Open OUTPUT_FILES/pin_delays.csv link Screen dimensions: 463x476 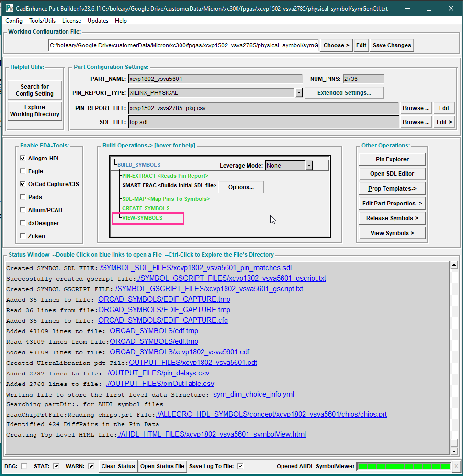click(x=158, y=373)
